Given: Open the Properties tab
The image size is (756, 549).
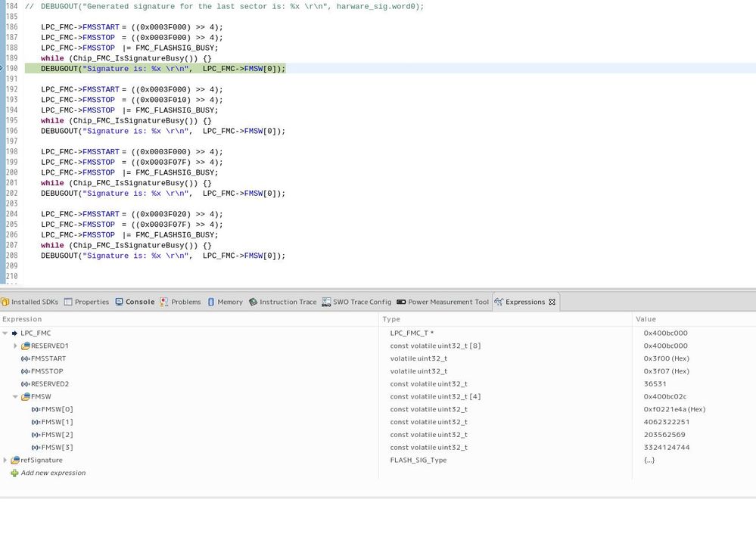Looking at the screenshot, I should (x=87, y=302).
